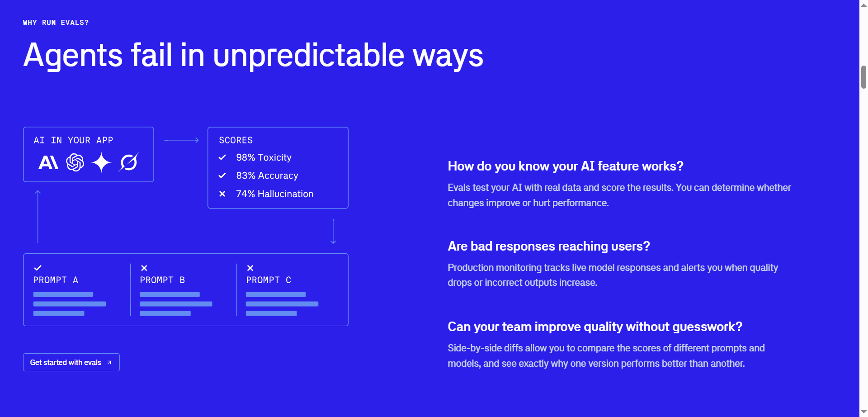Viewport: 868px width, 417px height.
Task: Expand the SCORES panel
Action: [x=278, y=167]
